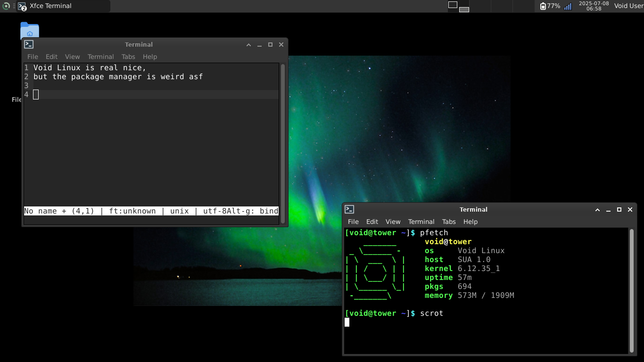
Task: Close the editor Terminal window
Action: click(x=281, y=45)
